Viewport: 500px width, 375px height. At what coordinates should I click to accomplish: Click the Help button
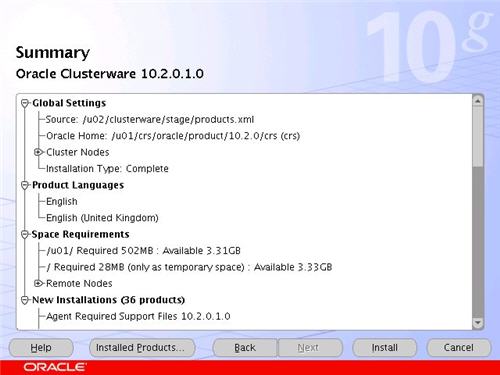pyautogui.click(x=41, y=348)
